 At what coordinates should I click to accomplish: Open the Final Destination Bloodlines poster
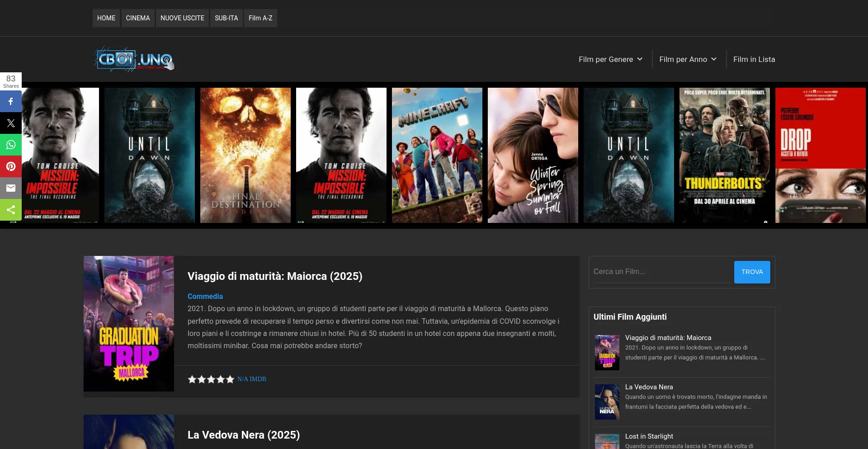point(245,155)
